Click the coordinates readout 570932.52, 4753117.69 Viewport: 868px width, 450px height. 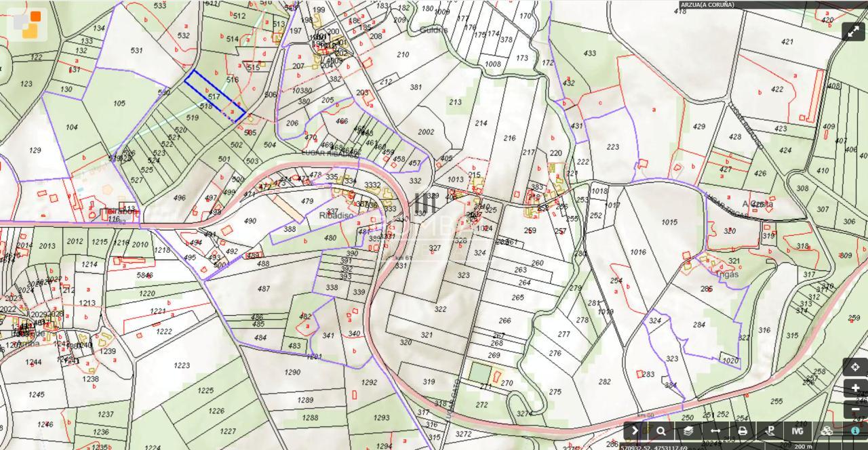[x=654, y=447]
